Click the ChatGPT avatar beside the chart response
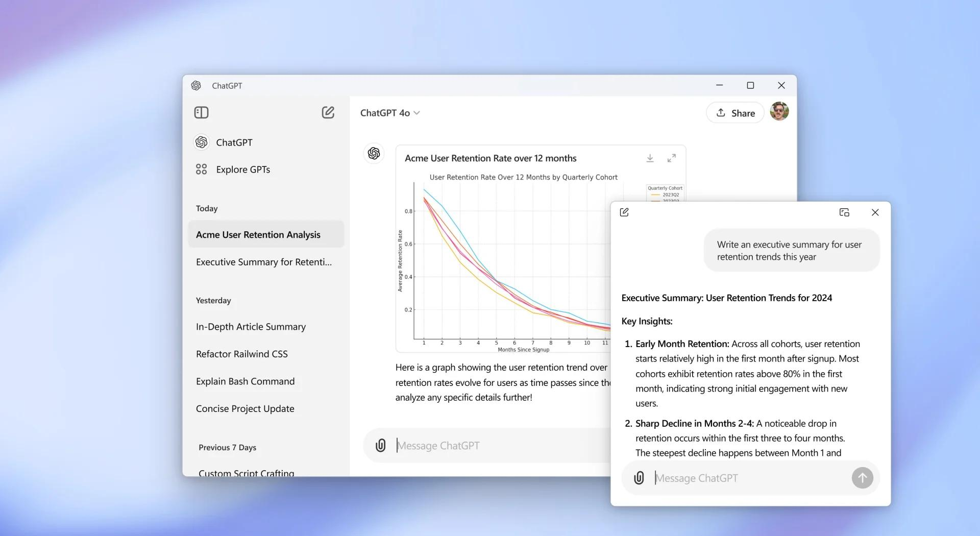Viewport: 980px width, 536px height. point(374,153)
